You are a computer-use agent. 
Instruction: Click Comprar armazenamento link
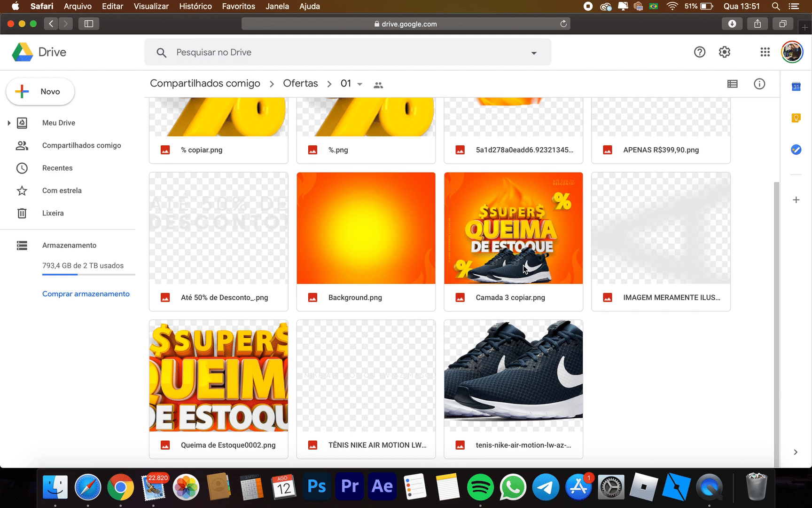pyautogui.click(x=86, y=294)
